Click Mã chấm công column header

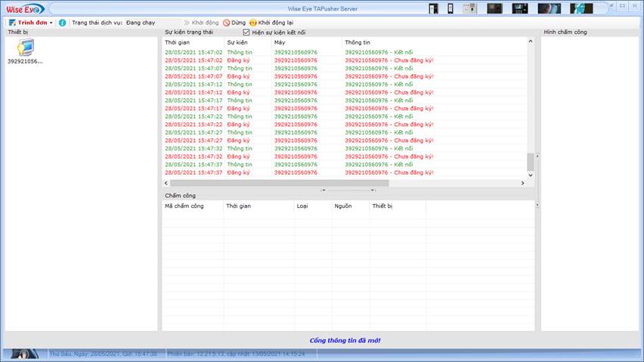click(184, 206)
